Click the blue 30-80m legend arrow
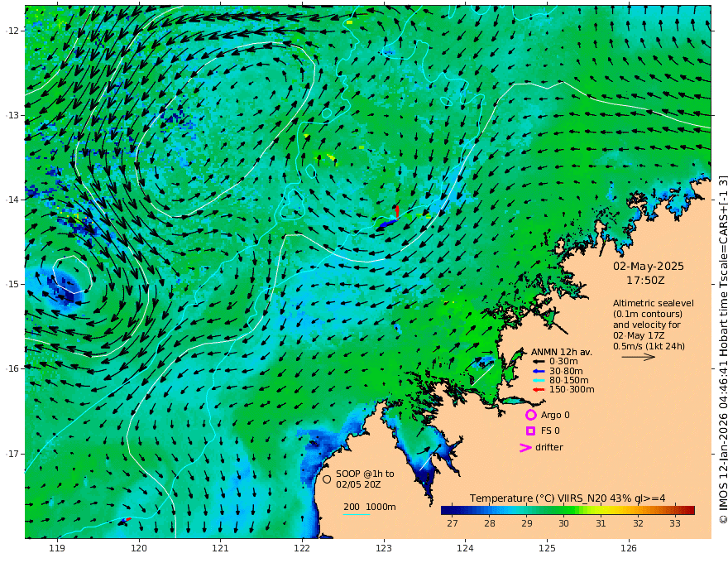 [x=538, y=371]
